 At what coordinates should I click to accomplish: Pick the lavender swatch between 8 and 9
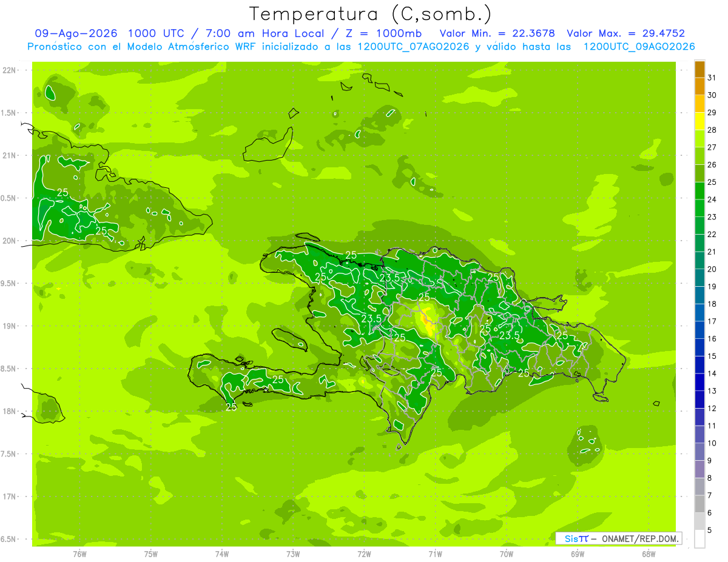(x=699, y=469)
